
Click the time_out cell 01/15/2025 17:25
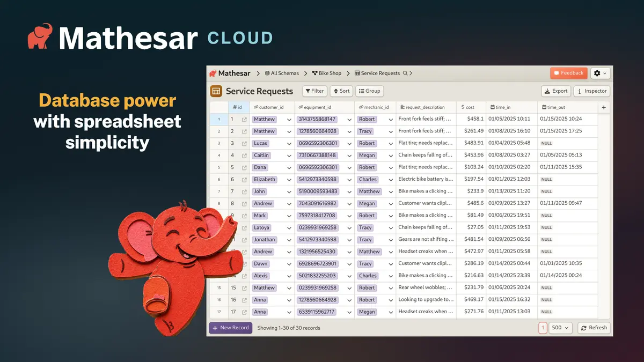click(x=567, y=131)
